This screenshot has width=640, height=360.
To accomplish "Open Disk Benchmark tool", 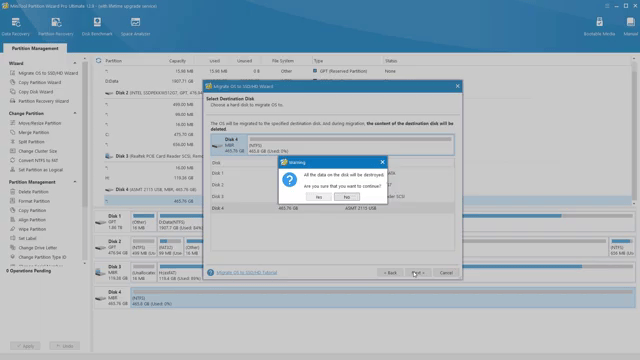I will (97, 27).
